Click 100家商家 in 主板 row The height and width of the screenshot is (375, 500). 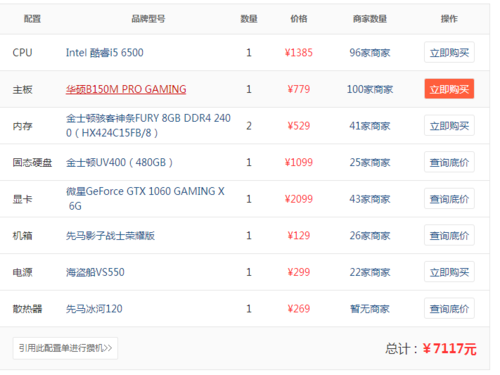point(370,89)
